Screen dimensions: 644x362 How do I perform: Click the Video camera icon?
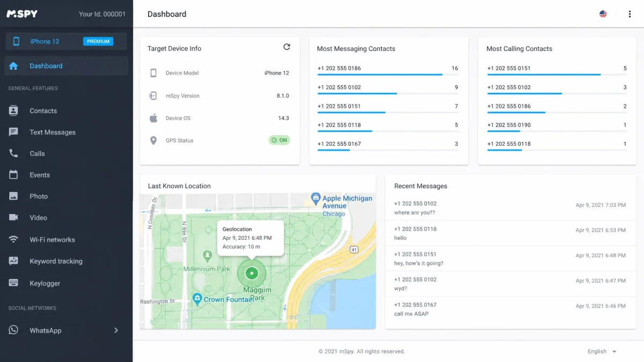(13, 218)
